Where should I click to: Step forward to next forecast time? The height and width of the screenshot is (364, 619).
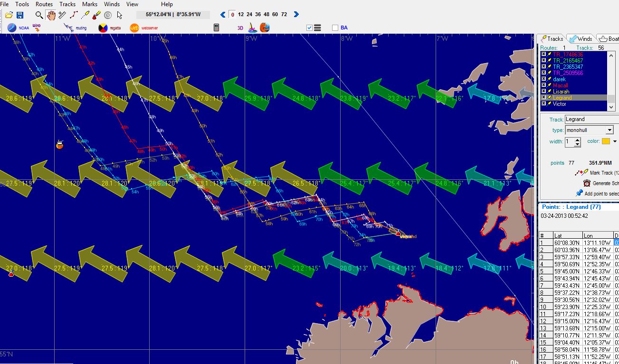296,15
